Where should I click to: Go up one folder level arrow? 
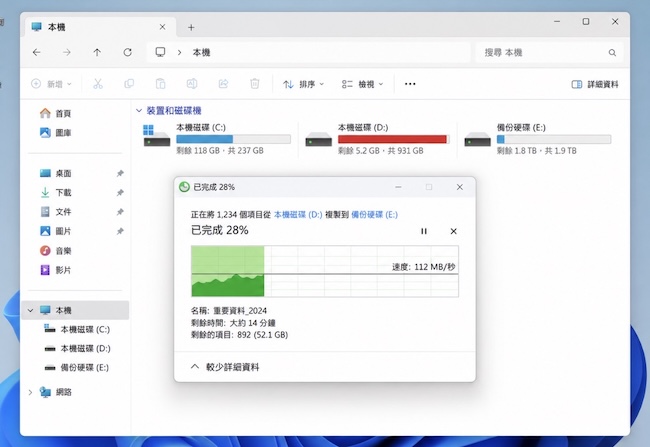[97, 52]
